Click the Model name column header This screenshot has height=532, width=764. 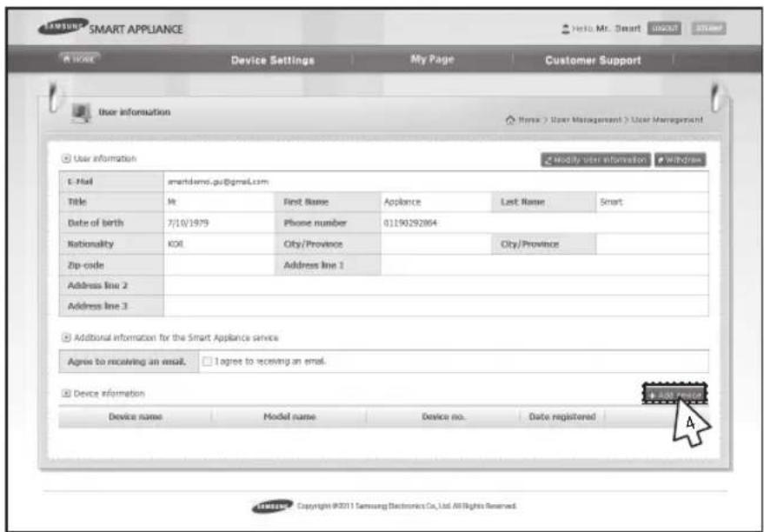tap(289, 417)
